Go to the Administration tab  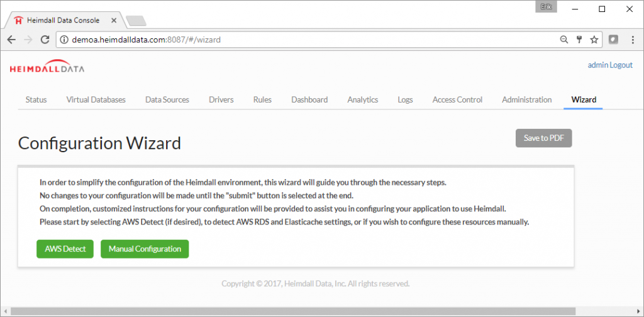click(x=527, y=99)
